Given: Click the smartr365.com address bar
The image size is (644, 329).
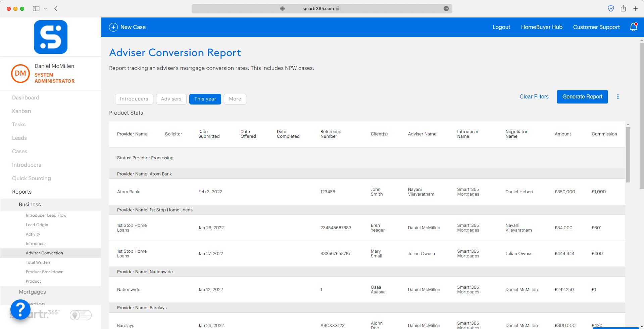Looking at the screenshot, I should tap(321, 9).
